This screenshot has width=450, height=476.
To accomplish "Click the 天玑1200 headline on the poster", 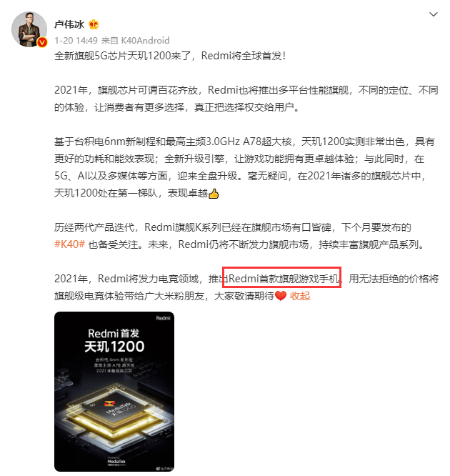I will pyautogui.click(x=114, y=347).
